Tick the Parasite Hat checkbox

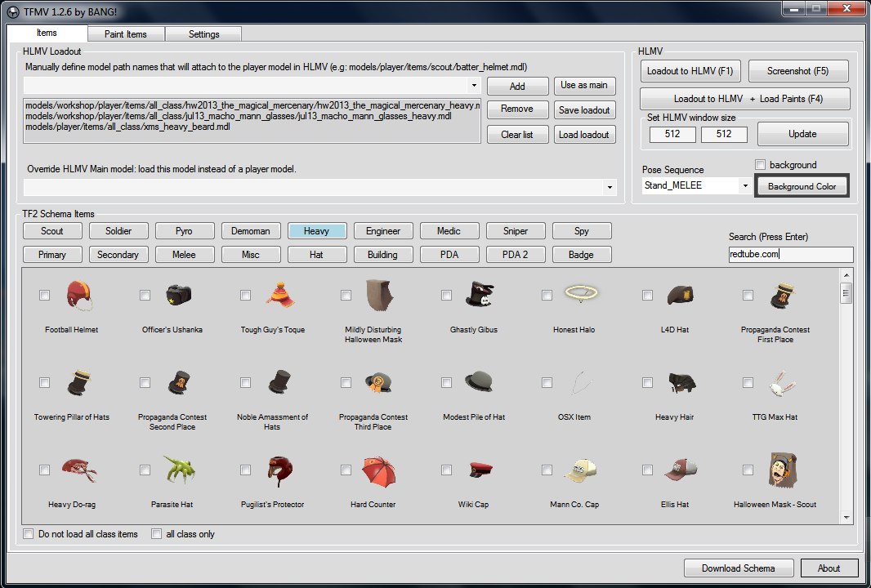pos(145,470)
